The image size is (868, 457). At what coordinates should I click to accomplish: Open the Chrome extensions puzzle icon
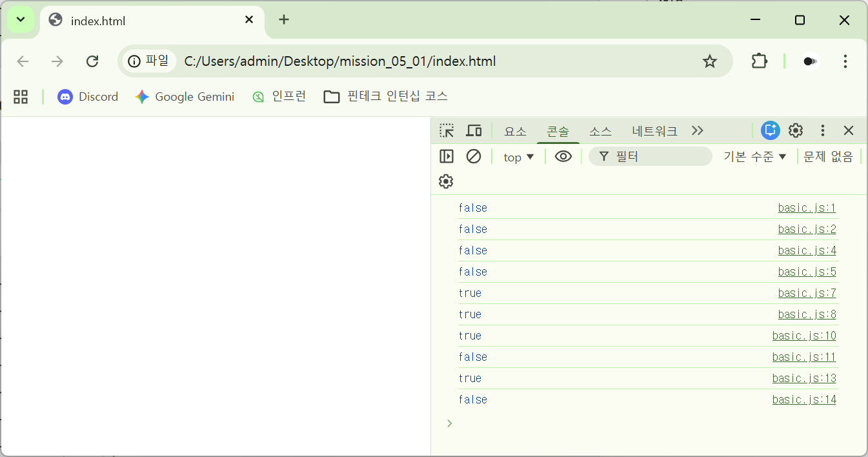760,61
